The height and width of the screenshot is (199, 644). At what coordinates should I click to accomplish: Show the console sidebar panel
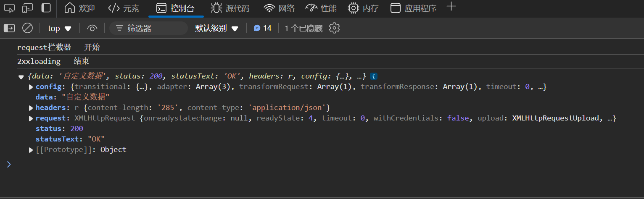point(9,28)
